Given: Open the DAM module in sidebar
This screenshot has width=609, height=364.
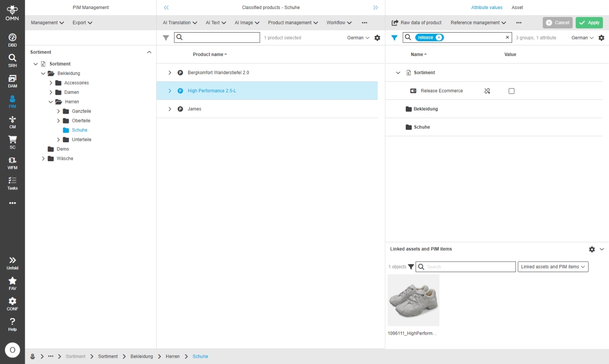Looking at the screenshot, I should pos(12,81).
